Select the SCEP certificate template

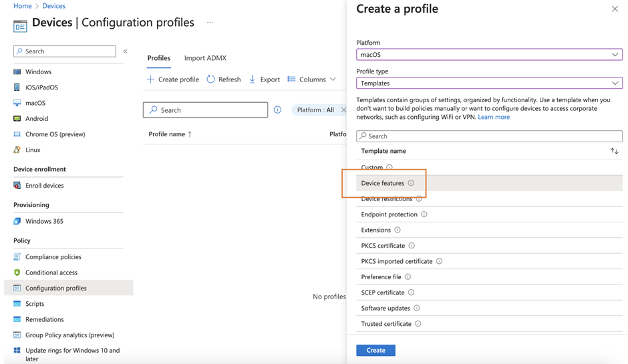489,293
